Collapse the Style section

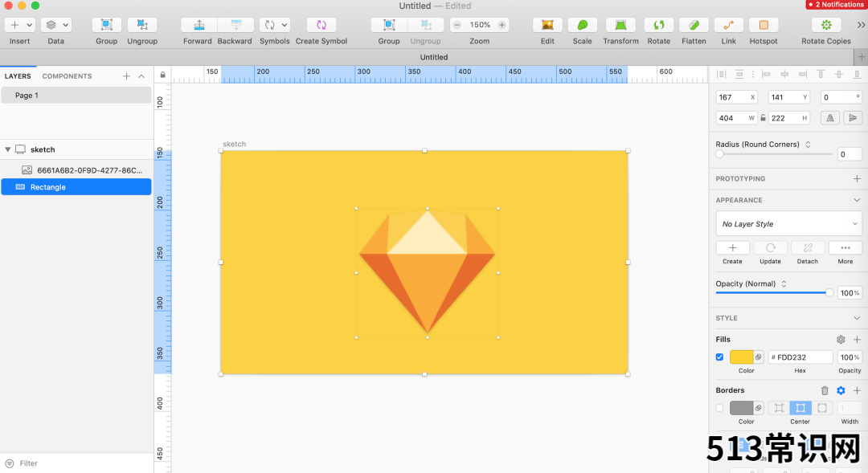(857, 318)
